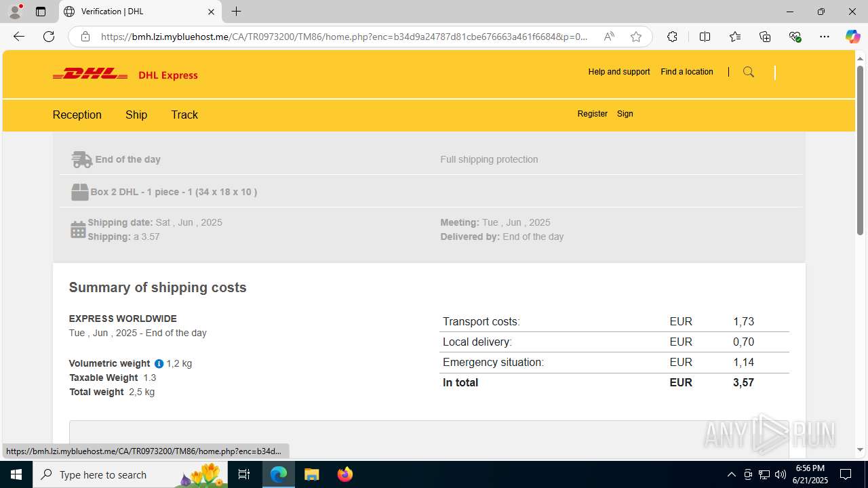
Task: Open Collections icon
Action: coord(765,37)
